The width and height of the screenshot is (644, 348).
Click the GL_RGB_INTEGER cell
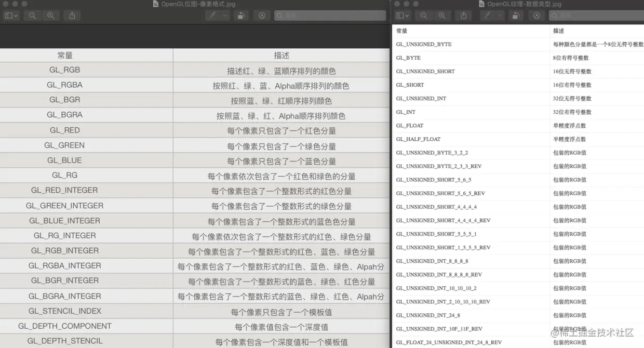coord(65,251)
